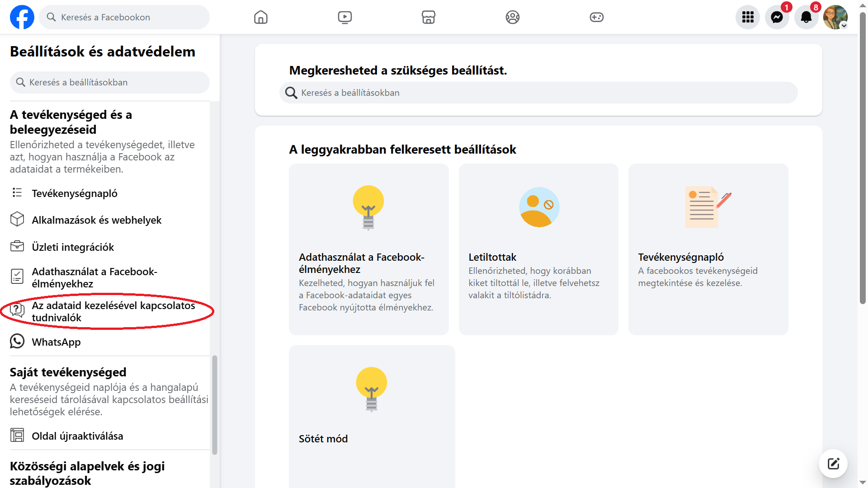Open the Facebook home feed icon
Screen dimensions: 868x488
[261, 17]
